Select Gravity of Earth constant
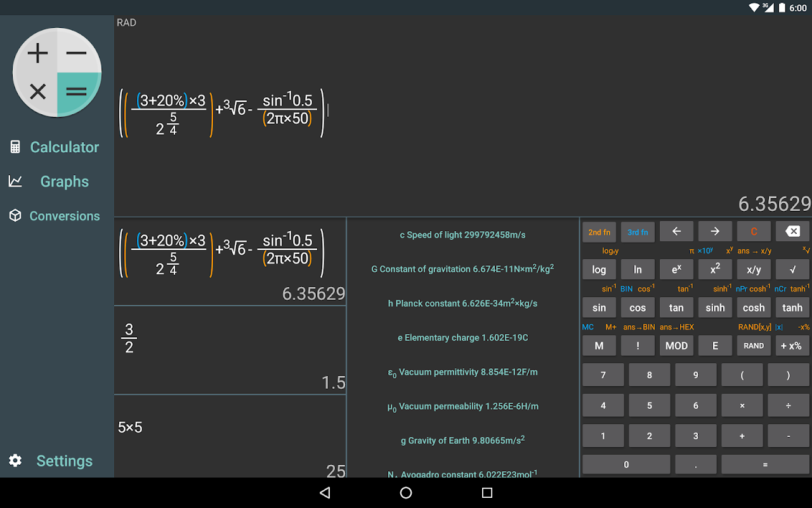Screen dimensions: 812x508 tap(462, 440)
